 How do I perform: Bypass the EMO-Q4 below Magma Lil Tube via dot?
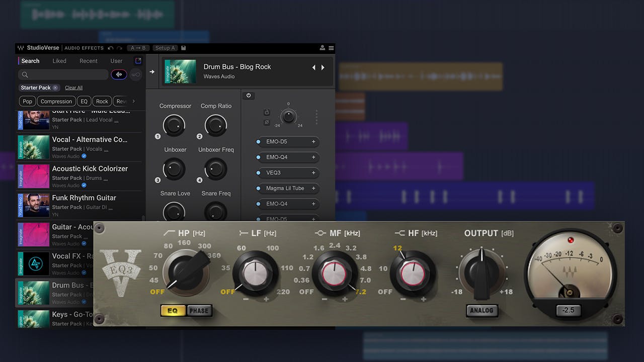[259, 204]
